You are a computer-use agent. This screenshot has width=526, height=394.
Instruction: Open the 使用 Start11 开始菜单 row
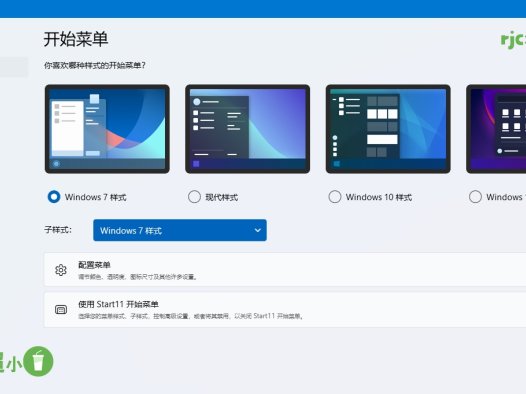click(285, 309)
